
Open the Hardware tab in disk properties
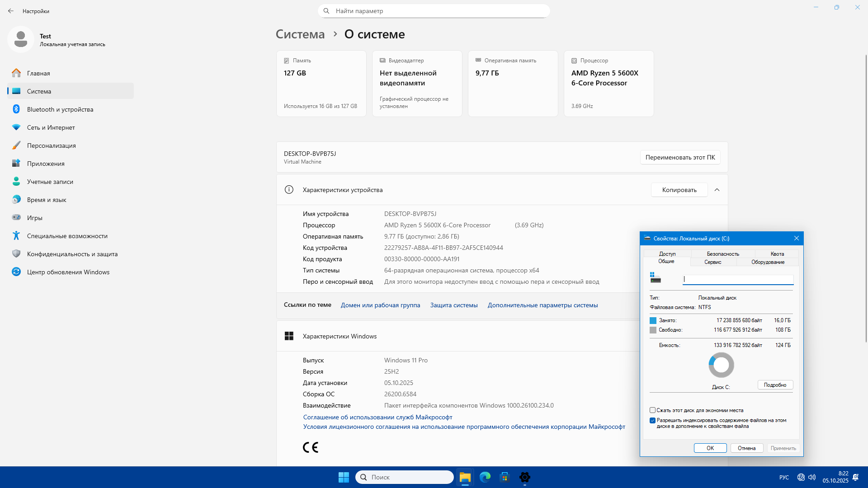click(768, 262)
